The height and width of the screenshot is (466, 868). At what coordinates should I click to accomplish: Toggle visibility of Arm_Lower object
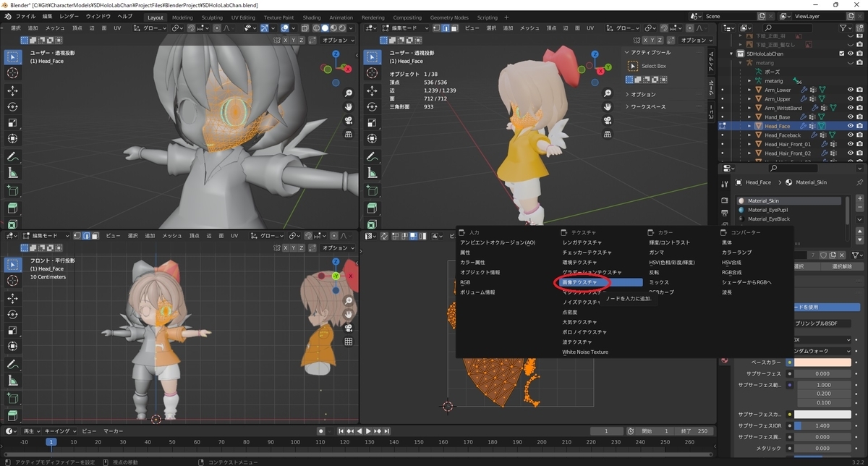click(x=850, y=90)
